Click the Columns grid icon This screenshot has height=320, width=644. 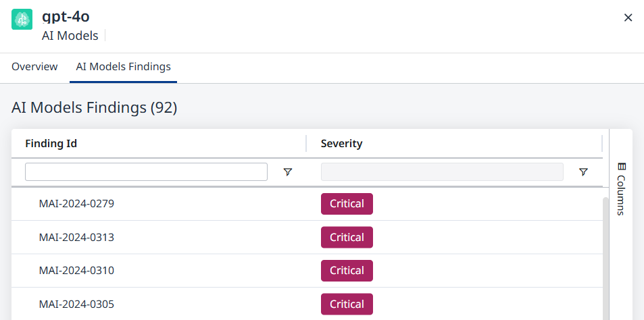[x=622, y=167]
